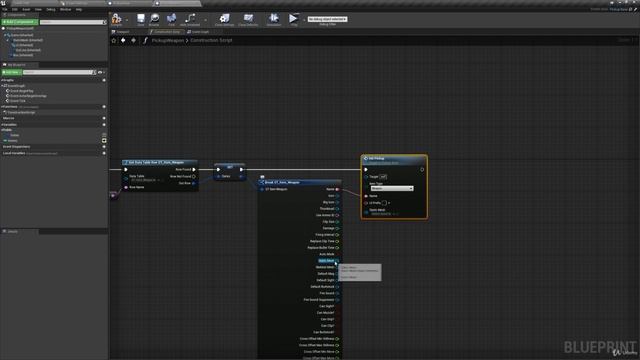Collapse the Graphs section in My Blueprint
Image resolution: width=640 pixels, height=360 pixels.
point(2,80)
